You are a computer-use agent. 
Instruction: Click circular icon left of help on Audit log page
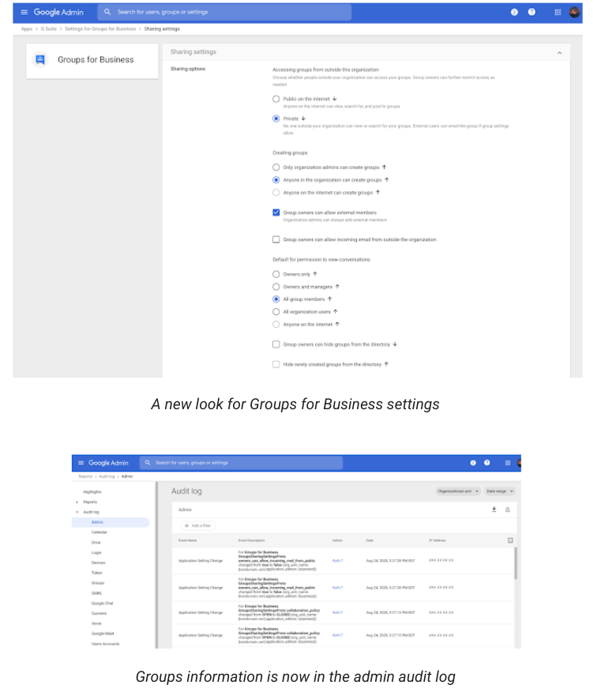[473, 462]
